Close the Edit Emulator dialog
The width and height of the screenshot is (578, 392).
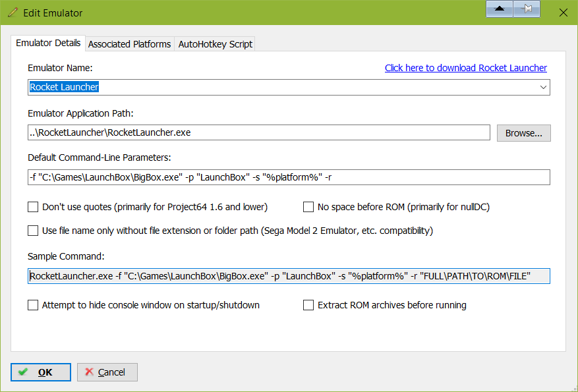(564, 13)
